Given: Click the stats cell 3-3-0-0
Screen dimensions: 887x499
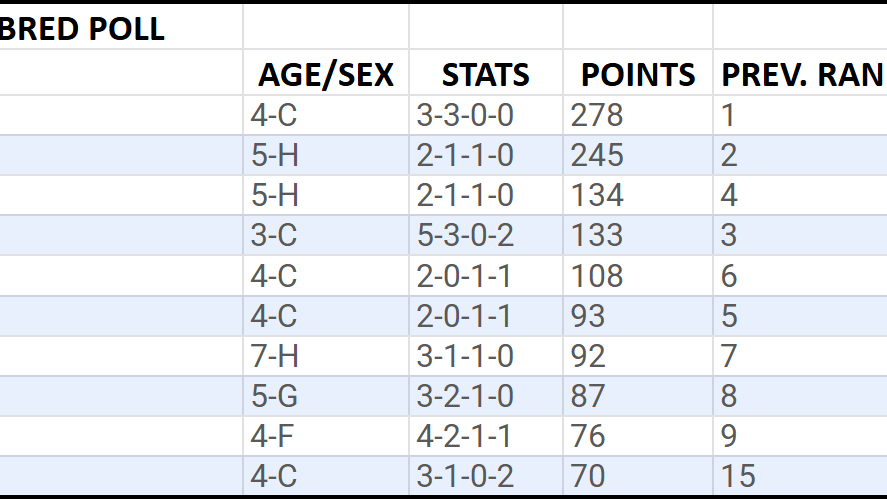Looking at the screenshot, I should coord(486,115).
